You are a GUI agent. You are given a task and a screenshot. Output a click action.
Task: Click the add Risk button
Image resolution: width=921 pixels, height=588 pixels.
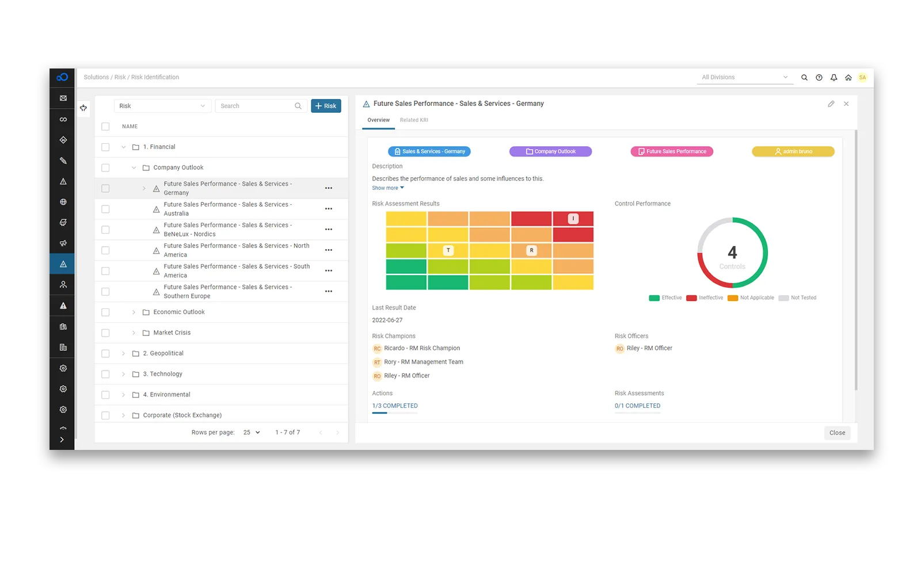(326, 106)
